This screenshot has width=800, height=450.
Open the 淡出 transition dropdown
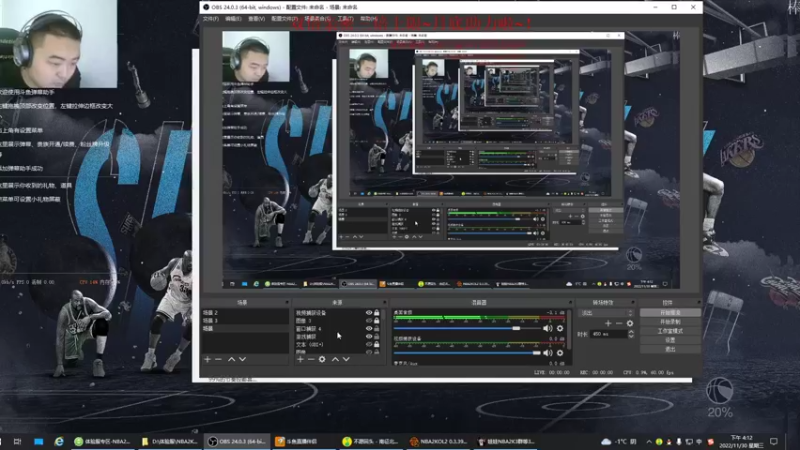tap(606, 313)
